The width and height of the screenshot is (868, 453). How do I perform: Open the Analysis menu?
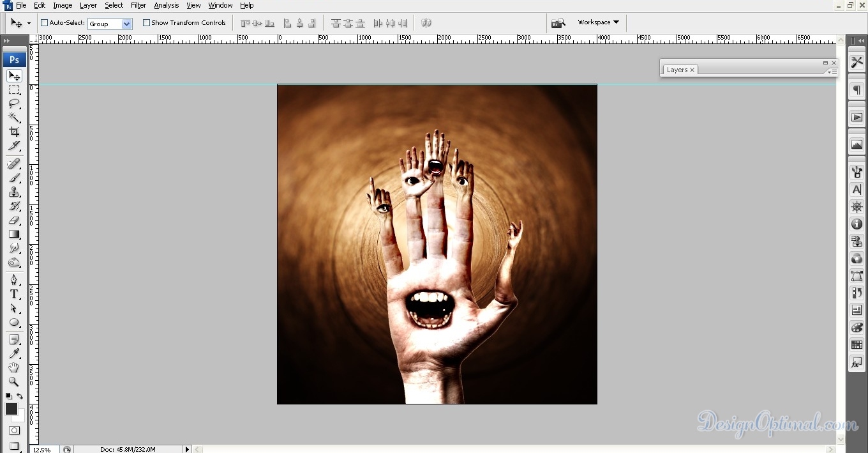pyautogui.click(x=167, y=5)
